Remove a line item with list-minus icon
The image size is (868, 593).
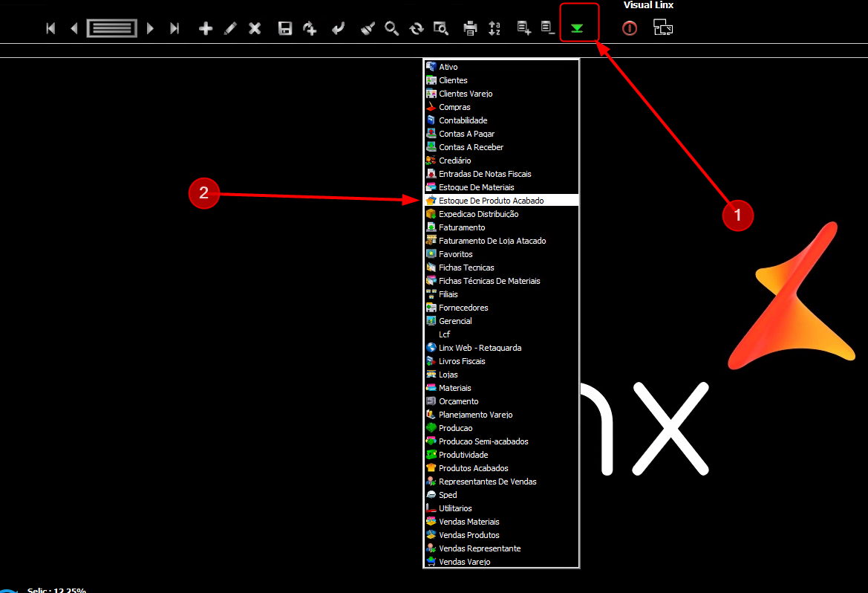[547, 27]
